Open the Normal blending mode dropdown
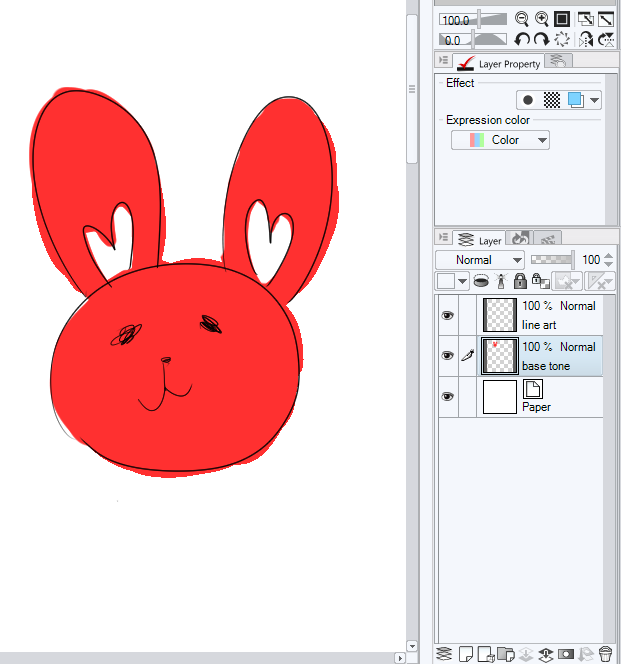621x664 pixels. [x=479, y=260]
